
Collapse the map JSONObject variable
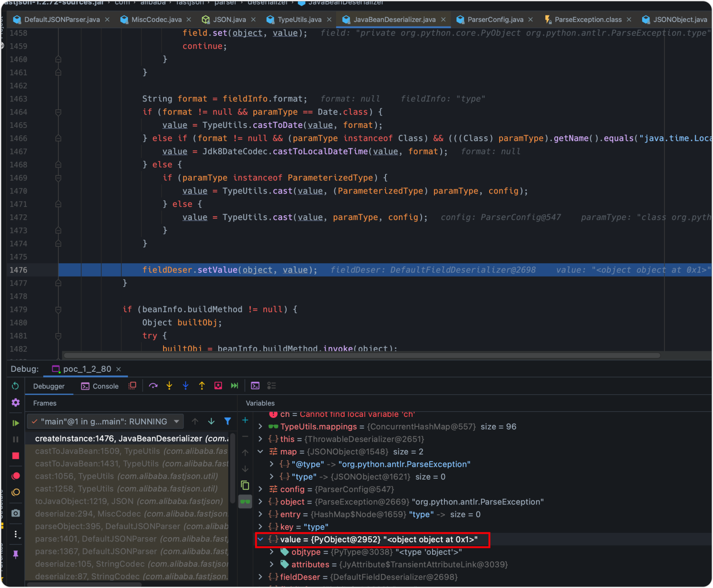pos(260,452)
